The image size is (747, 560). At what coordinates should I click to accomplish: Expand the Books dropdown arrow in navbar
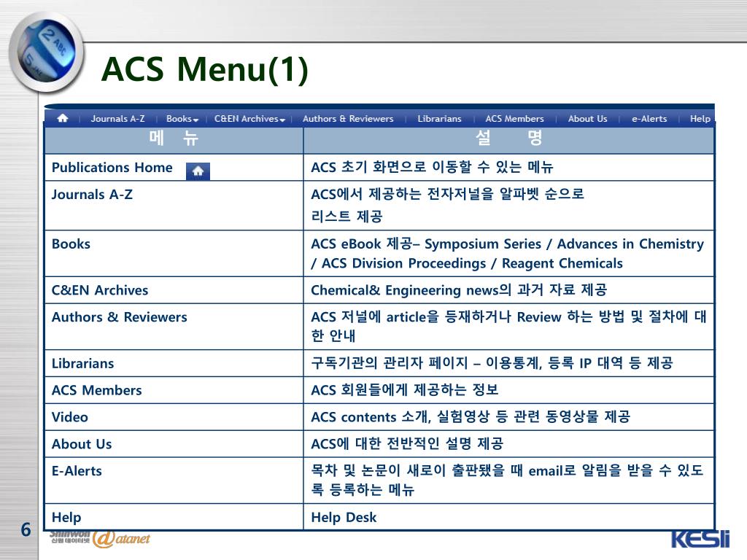coord(196,120)
